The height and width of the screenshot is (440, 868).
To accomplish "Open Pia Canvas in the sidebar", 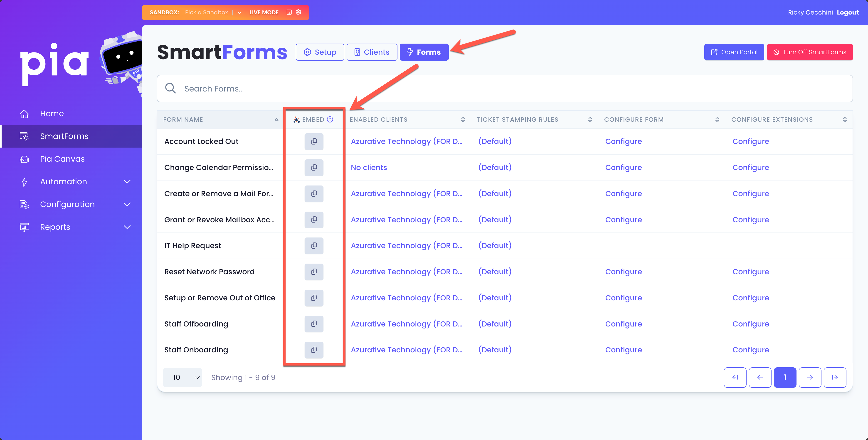I will pyautogui.click(x=71, y=159).
